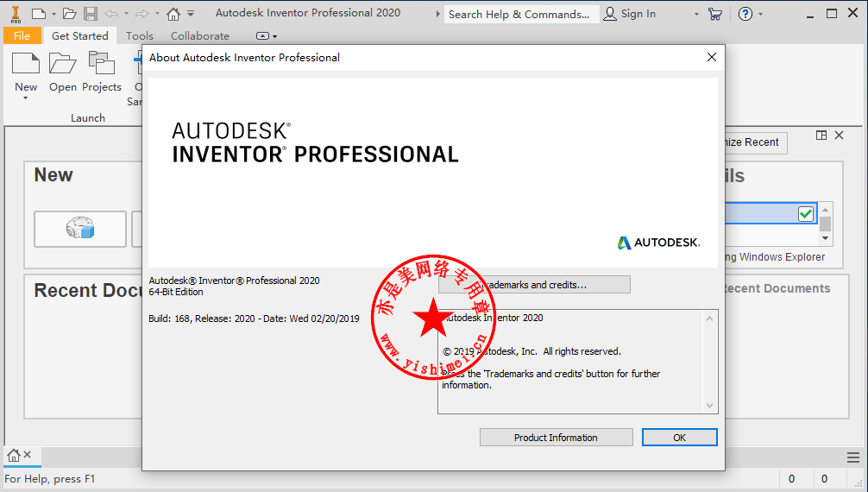The image size is (868, 492).
Task: Click the Home icon in quick access toolbar
Action: tap(173, 14)
